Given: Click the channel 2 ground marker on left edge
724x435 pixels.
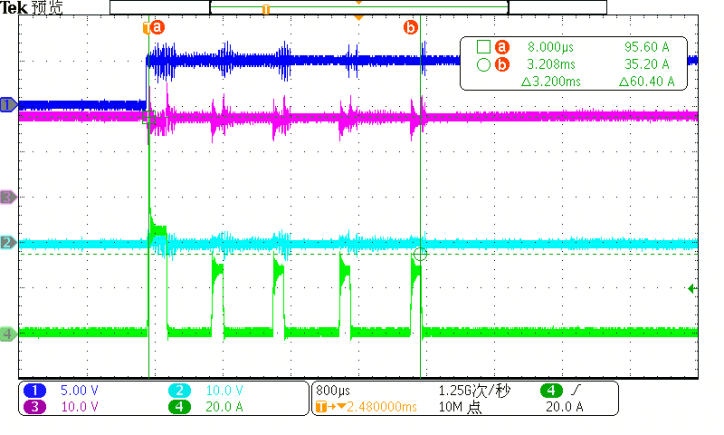Looking at the screenshot, I should [x=8, y=242].
